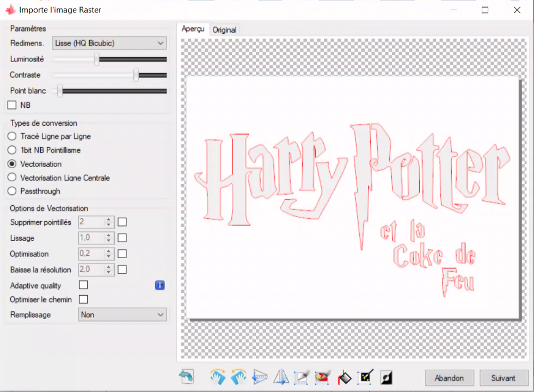
Task: Increase the Optimisation value
Action: (108, 252)
